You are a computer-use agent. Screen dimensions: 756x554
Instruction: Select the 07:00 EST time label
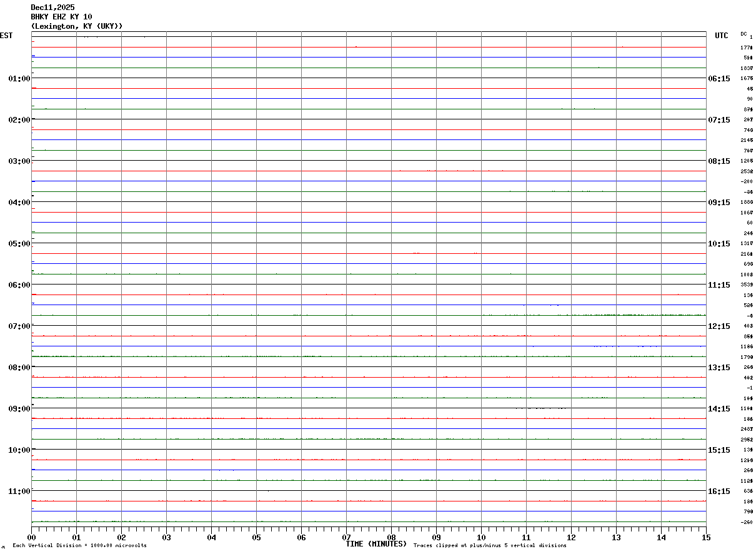pos(19,326)
